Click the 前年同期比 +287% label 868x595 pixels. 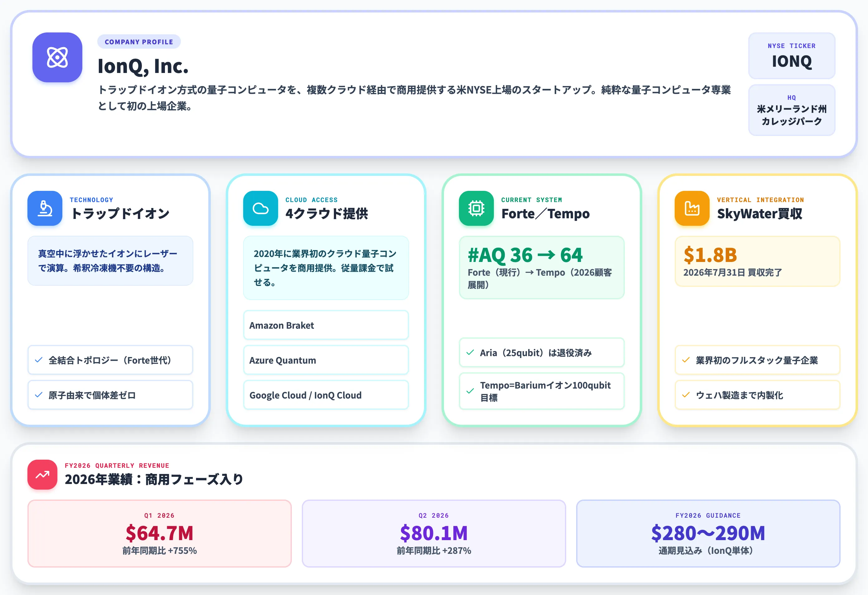pos(434,550)
